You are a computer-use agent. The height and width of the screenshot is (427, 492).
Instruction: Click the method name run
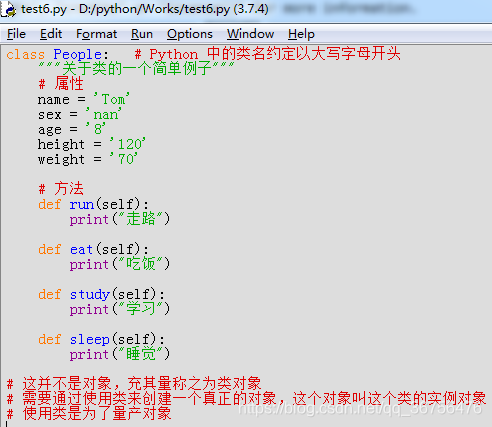pyautogui.click(x=82, y=204)
